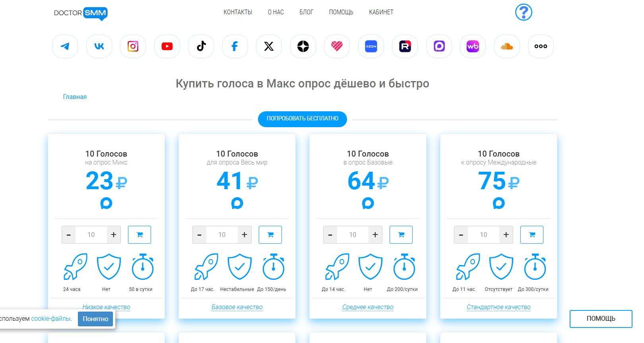
Task: Click the stopwatch icon above До 200/сутки
Action: 404,267
